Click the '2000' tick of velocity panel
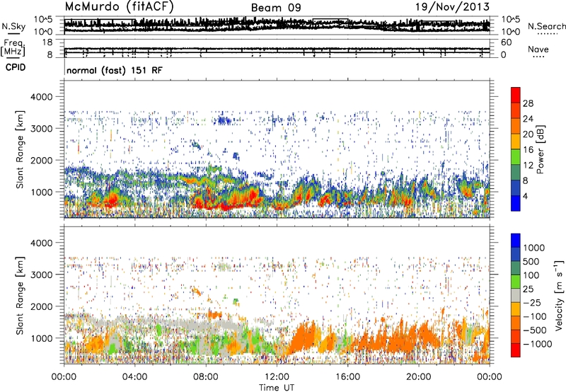566x392 pixels. [43, 306]
